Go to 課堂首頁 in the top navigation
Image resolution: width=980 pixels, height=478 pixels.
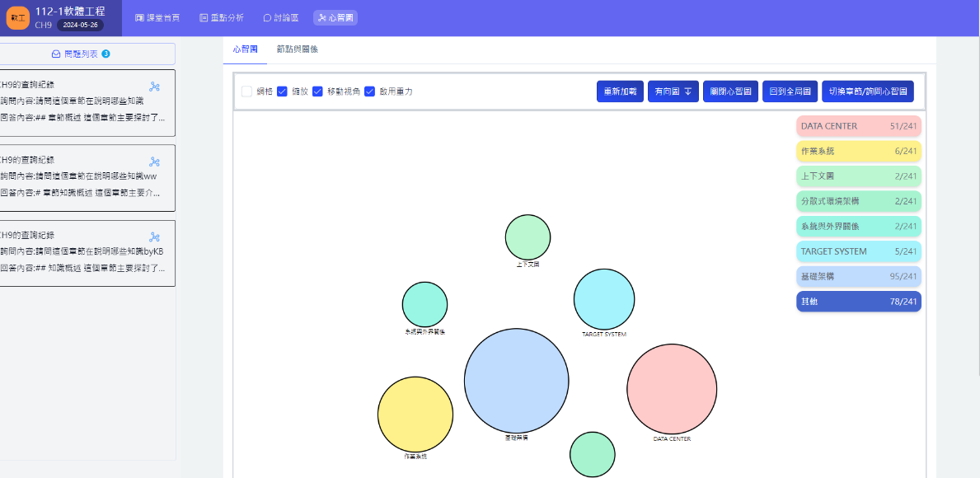pyautogui.click(x=157, y=17)
